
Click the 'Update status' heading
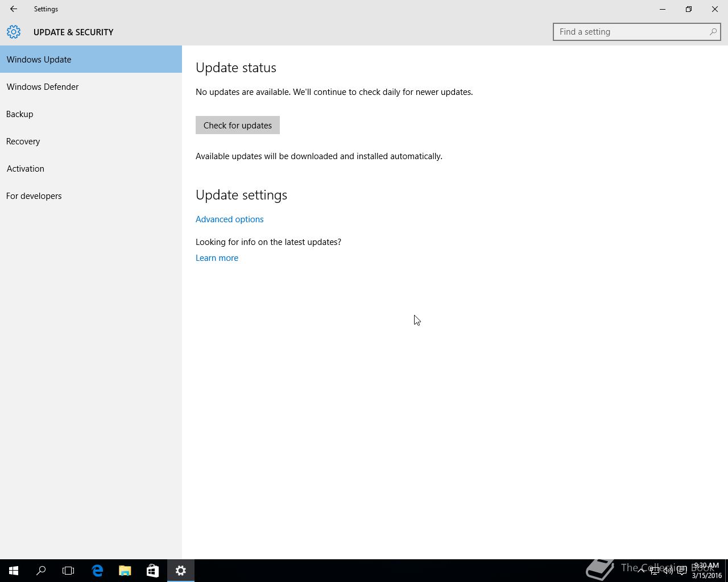pyautogui.click(x=236, y=68)
